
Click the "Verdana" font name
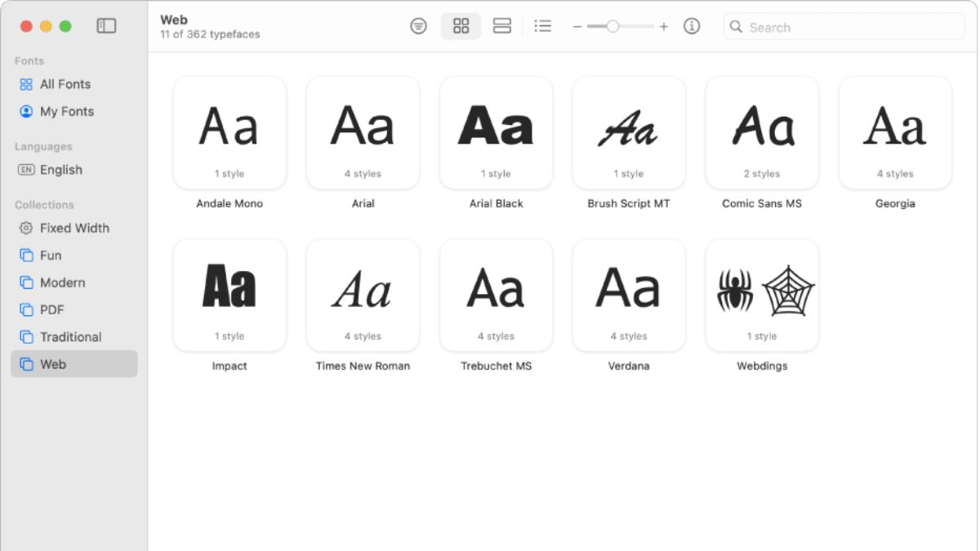[x=629, y=366]
